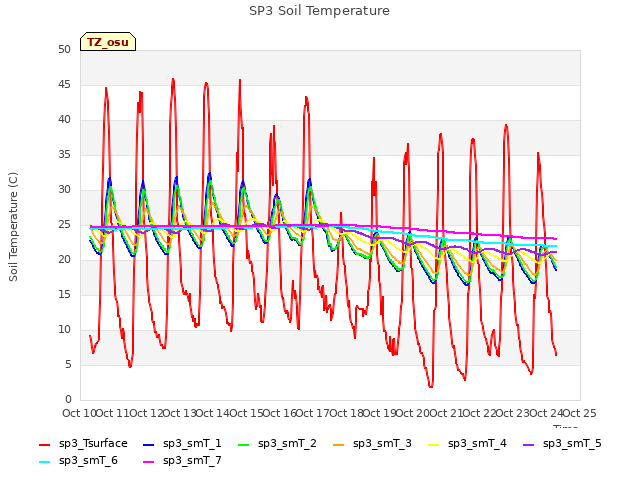Screen dimensions: 640x480
Task: Click the 10 y-axis tick label
Action: point(64,330)
